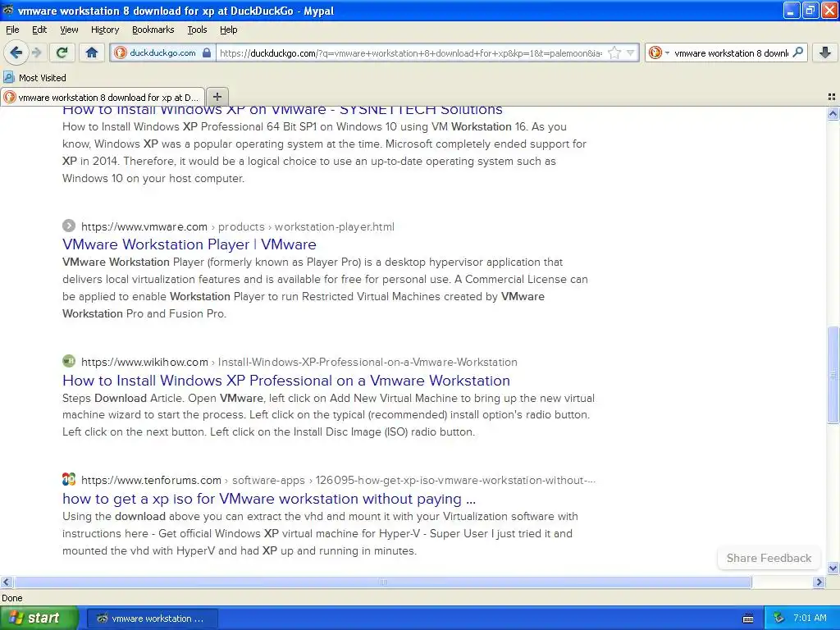Click the system tray notification icon

778,618
